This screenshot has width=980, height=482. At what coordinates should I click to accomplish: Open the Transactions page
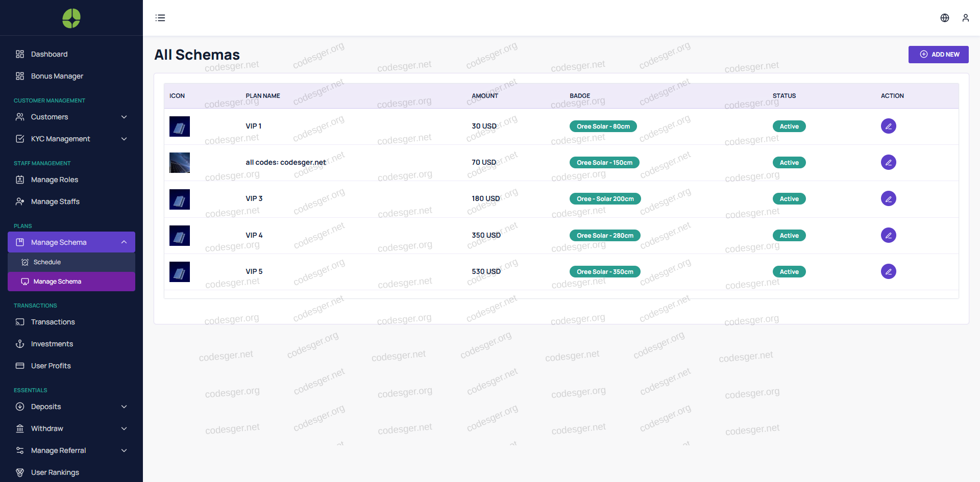(x=53, y=322)
